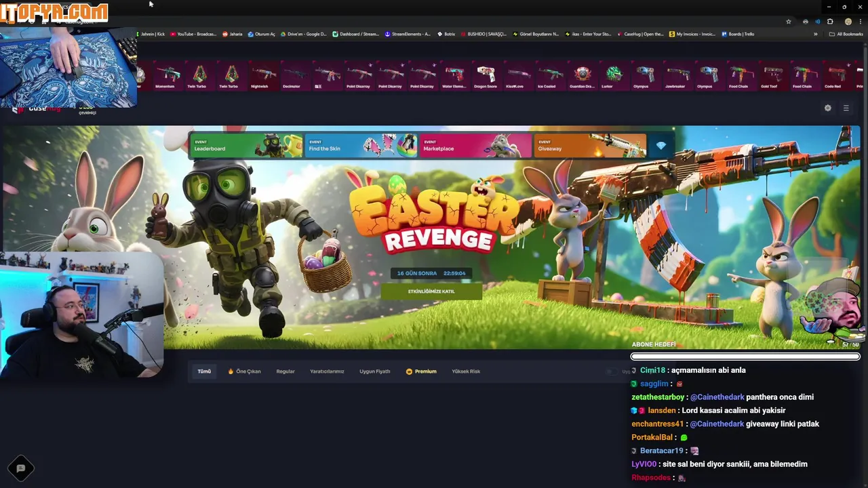This screenshot has height=488, width=868.
Task: Open the Marketplace event
Action: point(475,146)
